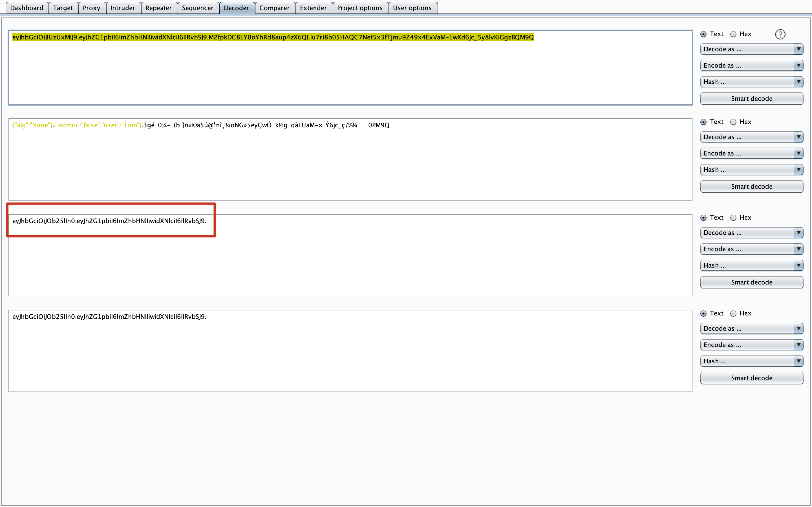The width and height of the screenshot is (812, 507).
Task: Select Text radio in third decoder row
Action: [704, 218]
